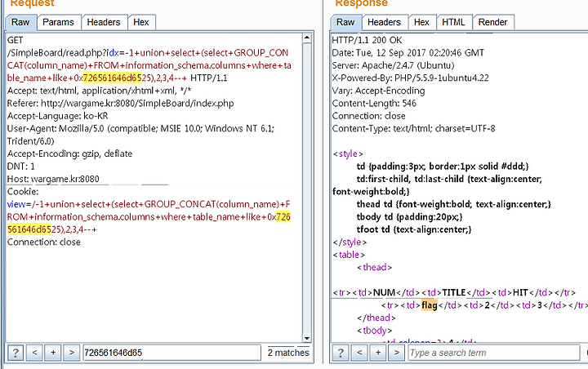
Task: Go to next match in Response search
Action: [x=396, y=353]
